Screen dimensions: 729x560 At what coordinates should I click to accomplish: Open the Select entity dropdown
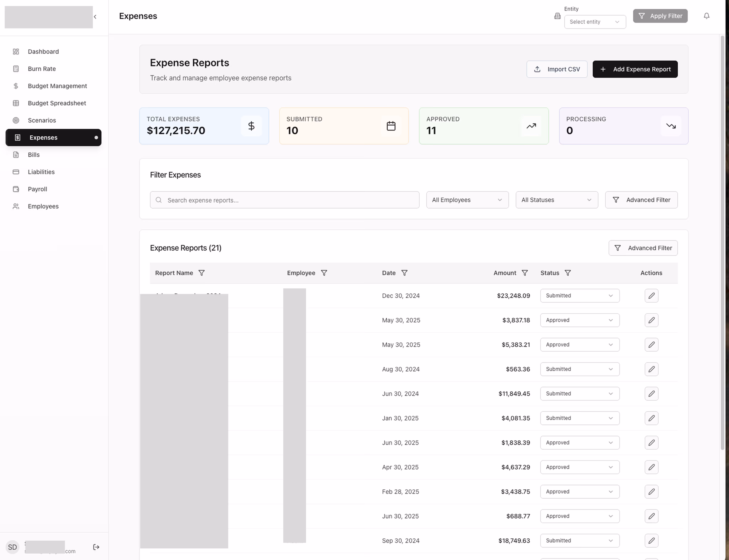(595, 22)
